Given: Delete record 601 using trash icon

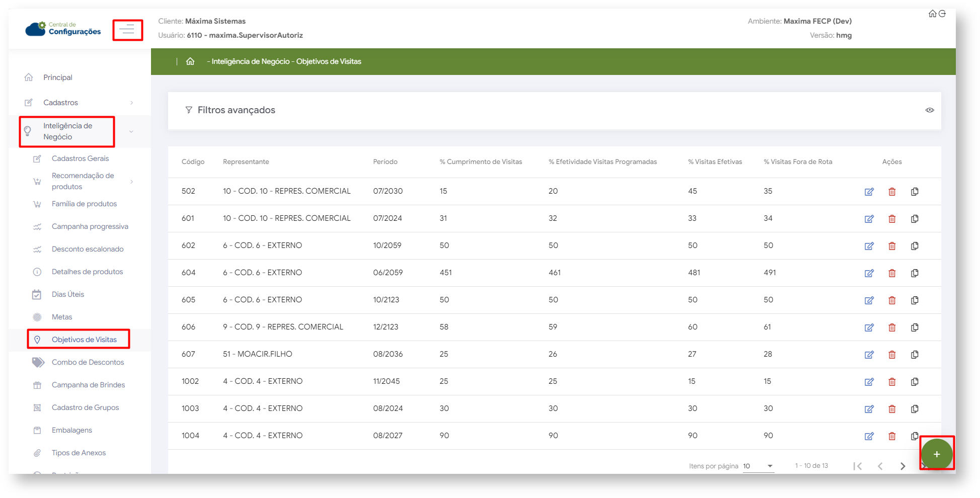Looking at the screenshot, I should (x=891, y=219).
